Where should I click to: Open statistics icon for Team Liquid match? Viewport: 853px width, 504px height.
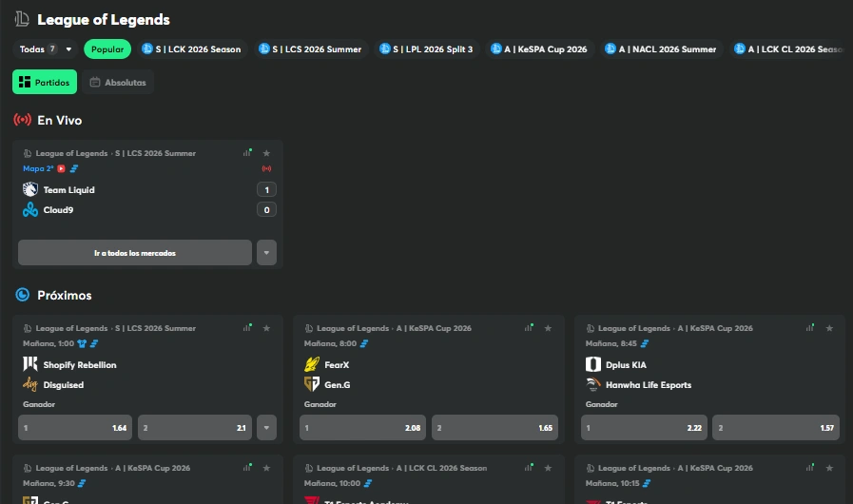(247, 153)
